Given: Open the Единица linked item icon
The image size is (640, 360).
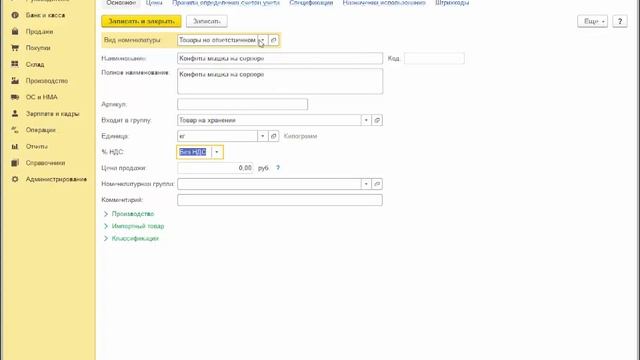Looking at the screenshot, I should (274, 136).
